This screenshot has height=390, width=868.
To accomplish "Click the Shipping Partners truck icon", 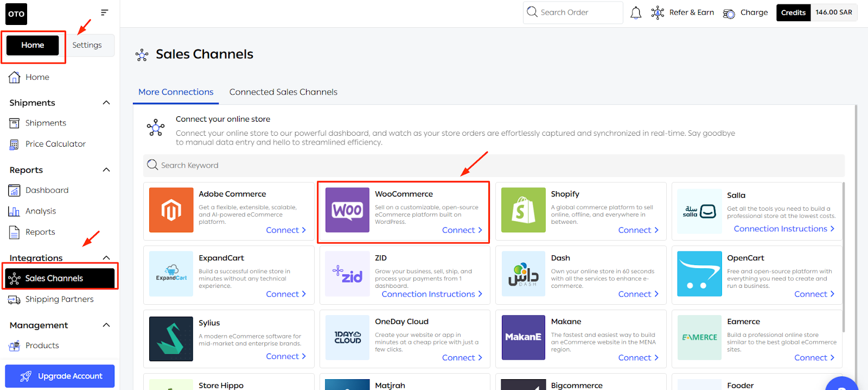I will 14,299.
